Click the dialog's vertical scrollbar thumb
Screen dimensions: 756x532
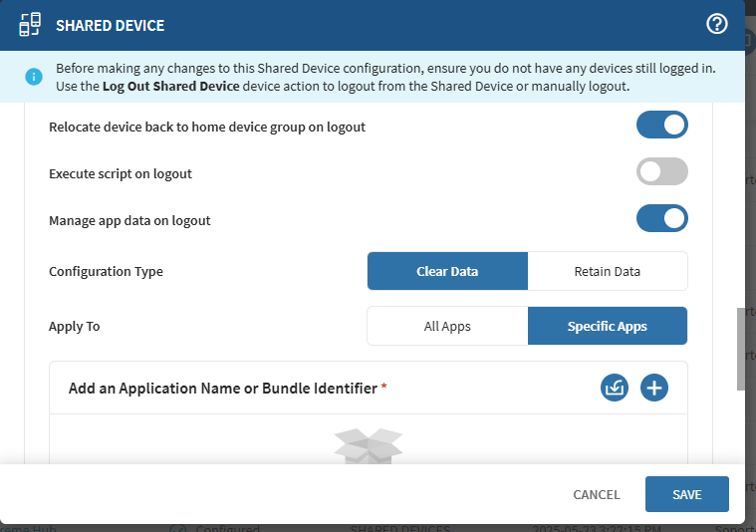point(741,349)
